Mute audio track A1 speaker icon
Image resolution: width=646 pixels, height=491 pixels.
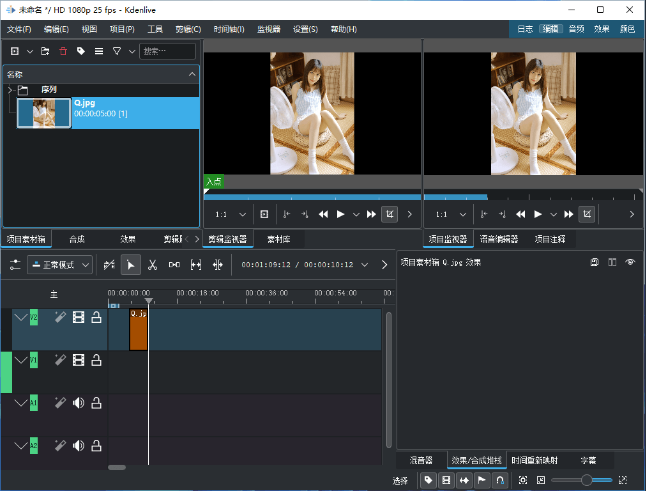pos(78,403)
